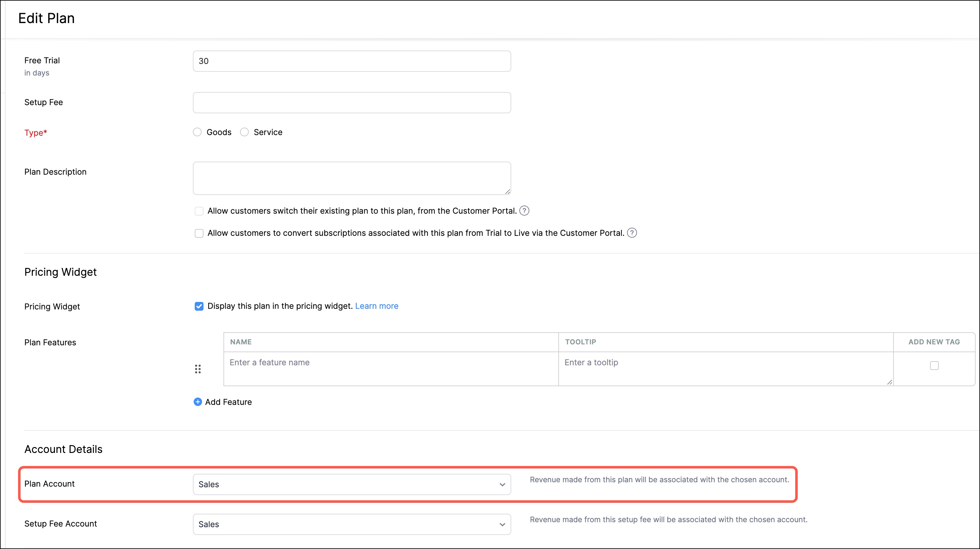Viewport: 980px width, 549px height.
Task: Tick the Add New Tag checkbox
Action: 934,365
